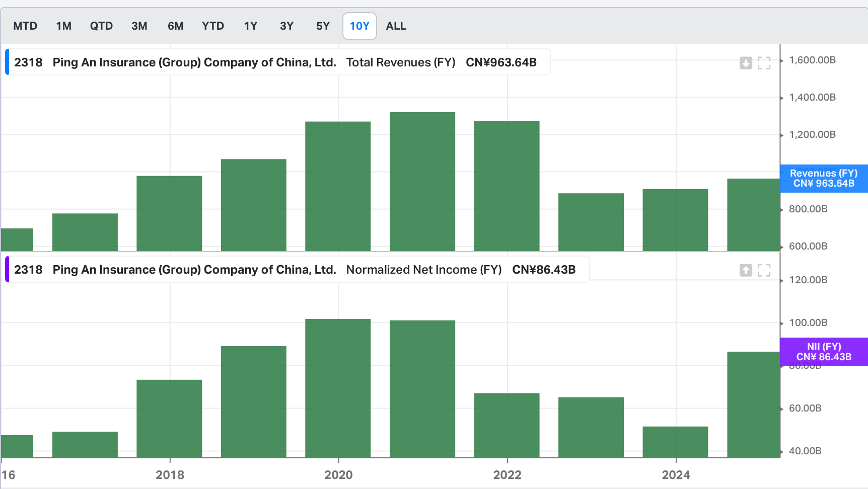
Task: Switch to the 1Y time range
Action: 250,26
